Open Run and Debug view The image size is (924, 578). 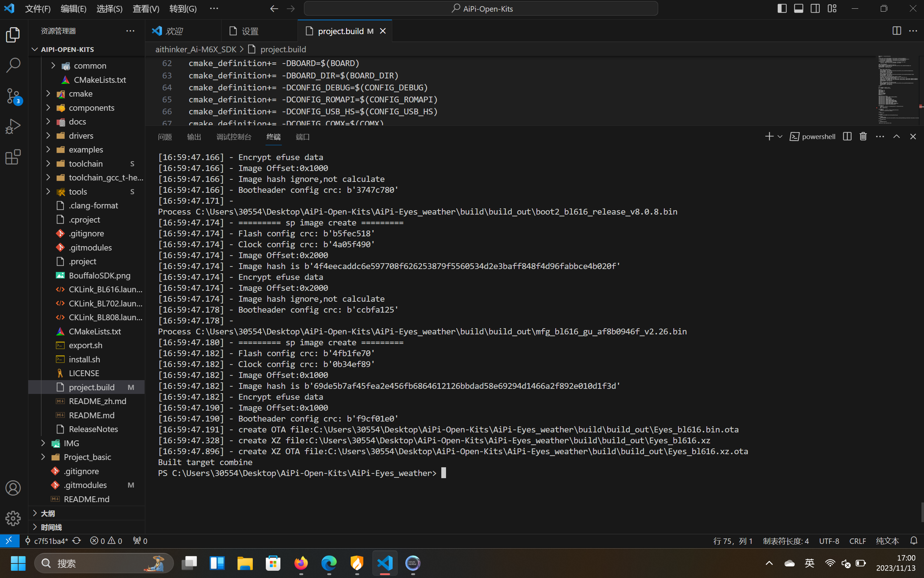click(x=13, y=127)
